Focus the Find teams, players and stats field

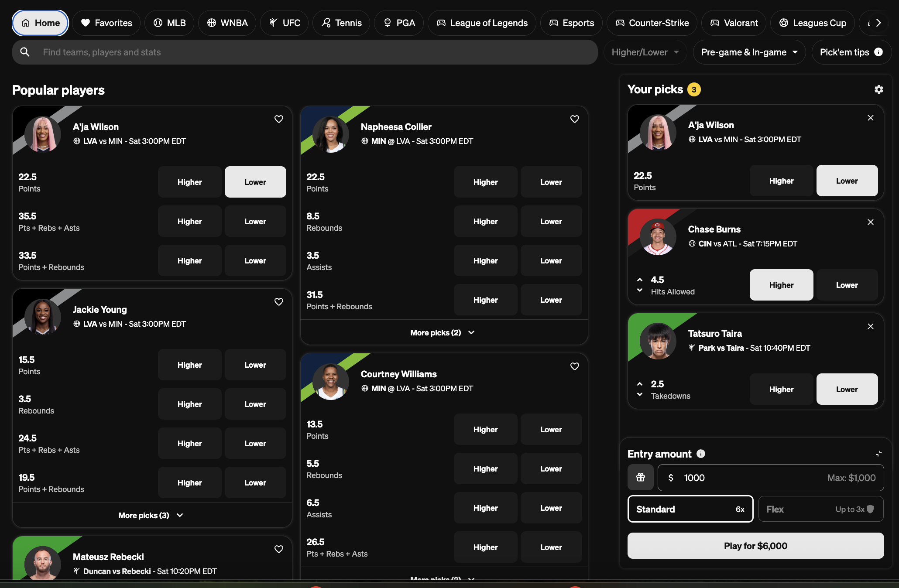pyautogui.click(x=305, y=52)
